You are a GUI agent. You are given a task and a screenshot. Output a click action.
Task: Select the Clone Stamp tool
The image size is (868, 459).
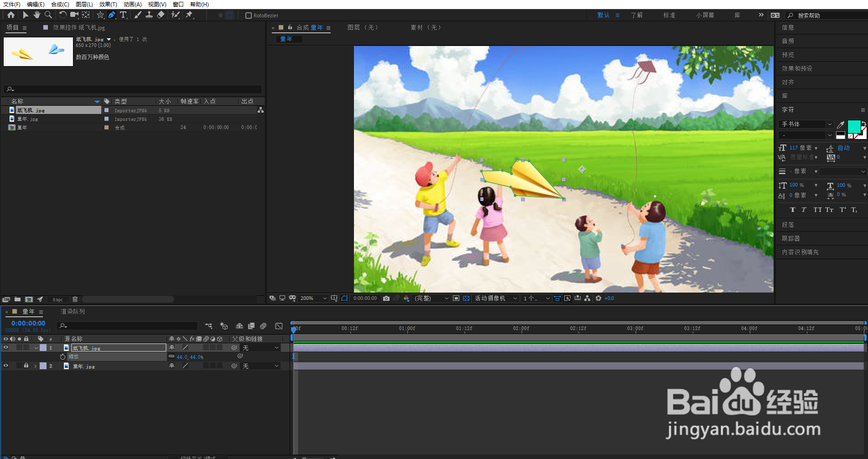pos(149,15)
